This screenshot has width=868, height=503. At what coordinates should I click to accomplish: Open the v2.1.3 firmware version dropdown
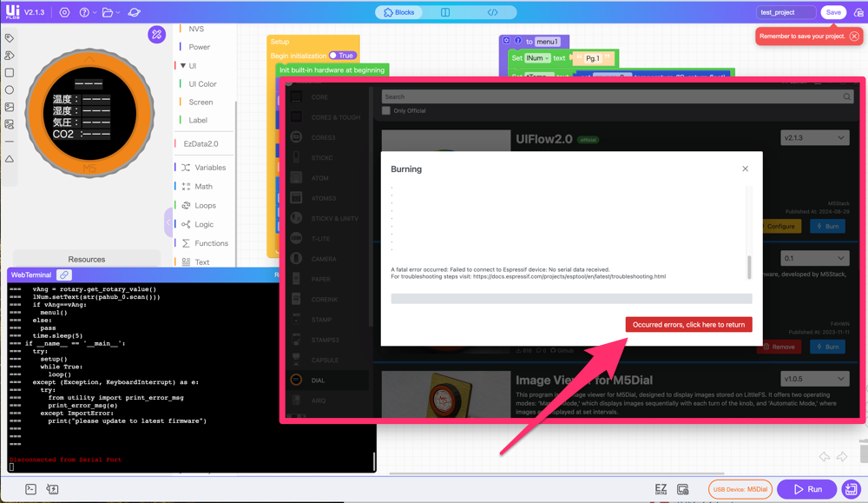coord(814,138)
